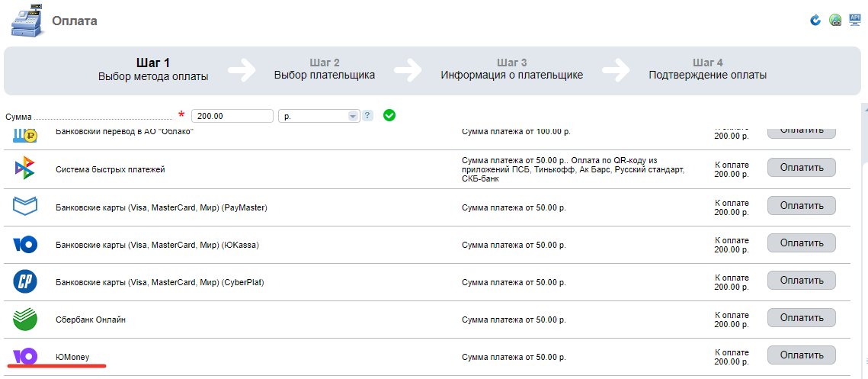Click the blue ЮKassa logo
The height and width of the screenshot is (379, 868).
(25, 244)
